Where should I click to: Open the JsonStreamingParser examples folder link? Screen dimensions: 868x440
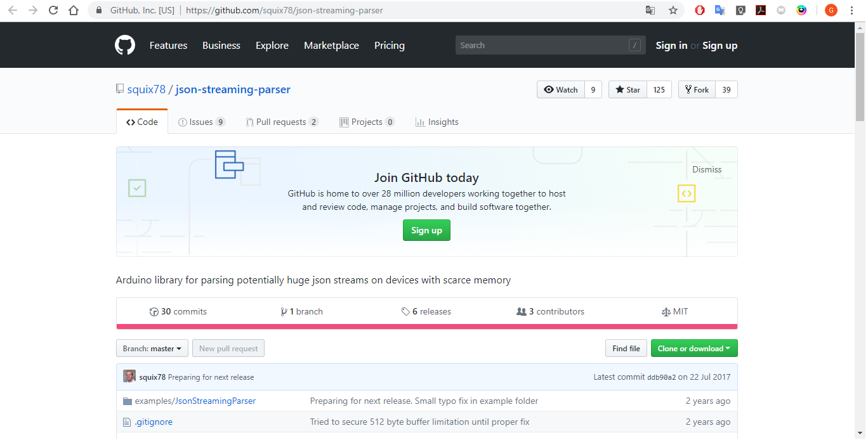pyautogui.click(x=215, y=401)
